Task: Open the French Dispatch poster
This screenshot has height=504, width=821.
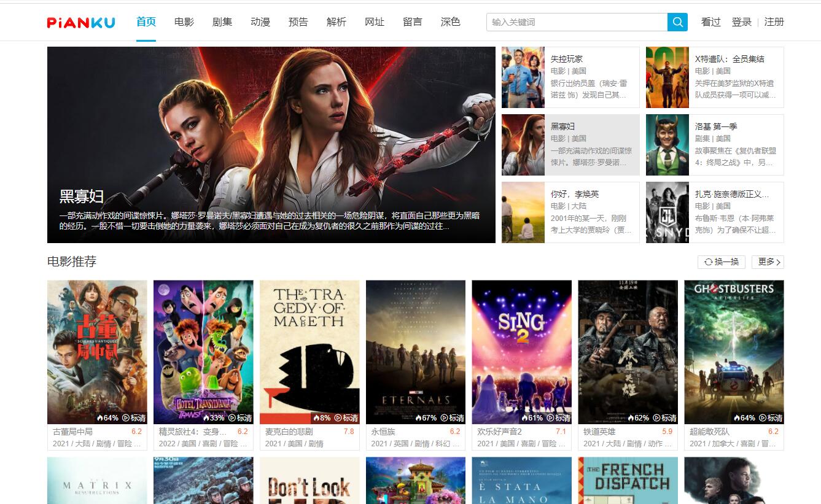Action: pos(628,481)
